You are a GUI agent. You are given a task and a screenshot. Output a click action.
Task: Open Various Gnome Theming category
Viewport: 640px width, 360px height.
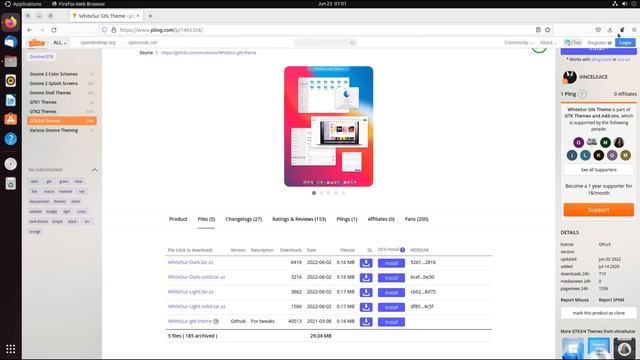point(53,130)
